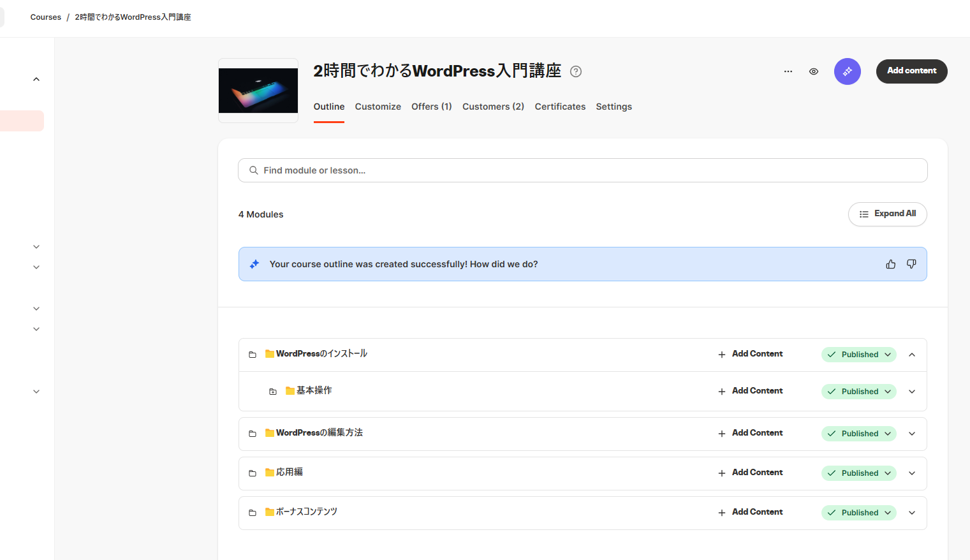Give thumbs up on the course outline
Viewport: 970px width, 560px height.
(891, 264)
